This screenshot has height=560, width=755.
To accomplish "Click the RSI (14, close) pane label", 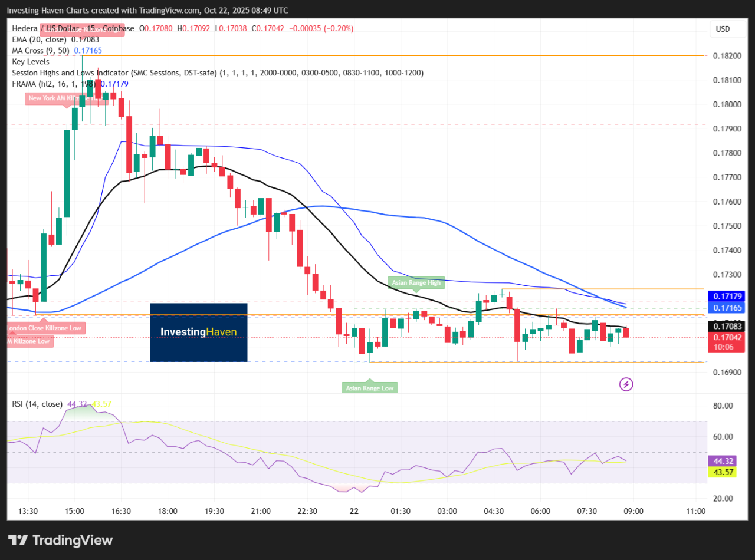I will (37, 404).
